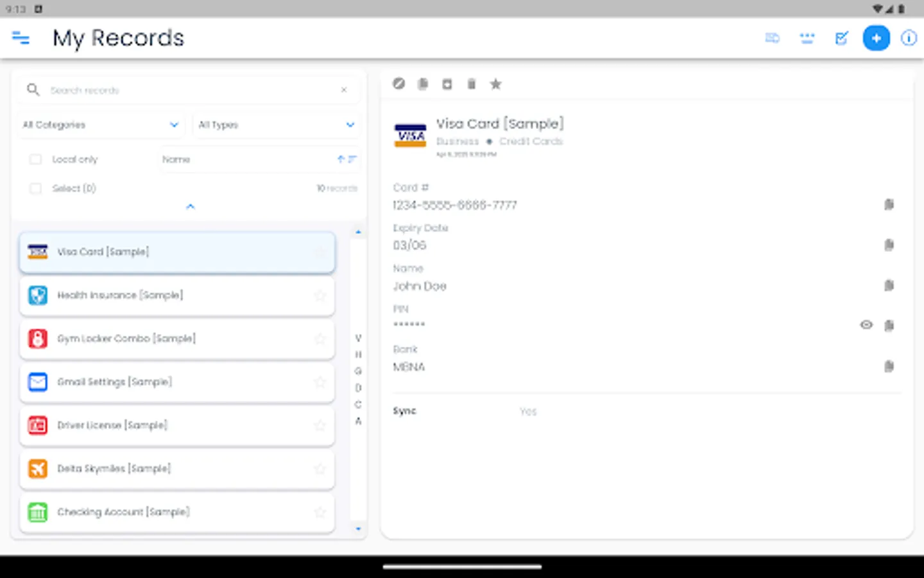Open the navigation menu at top left
The image size is (924, 578).
[21, 39]
